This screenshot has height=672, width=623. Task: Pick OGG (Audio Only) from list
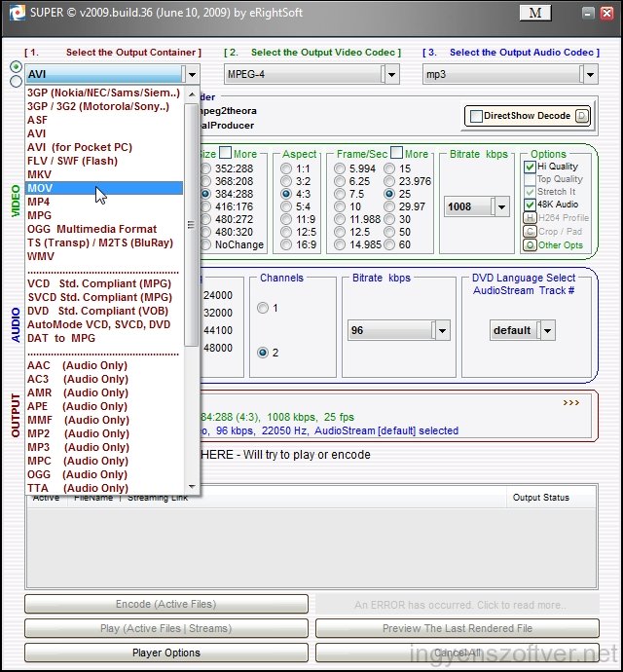(104, 474)
